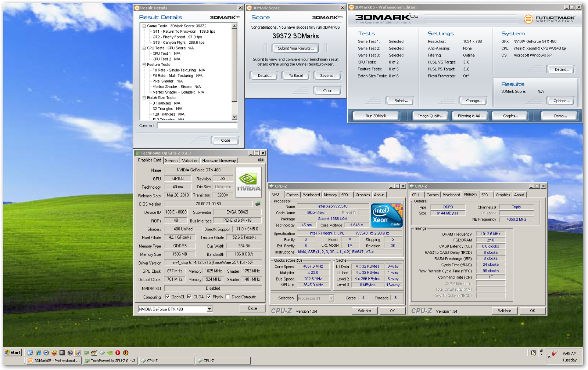The height and width of the screenshot is (370, 588).
Task: Click the 9:45 AM taskbar clock
Action: (x=569, y=353)
